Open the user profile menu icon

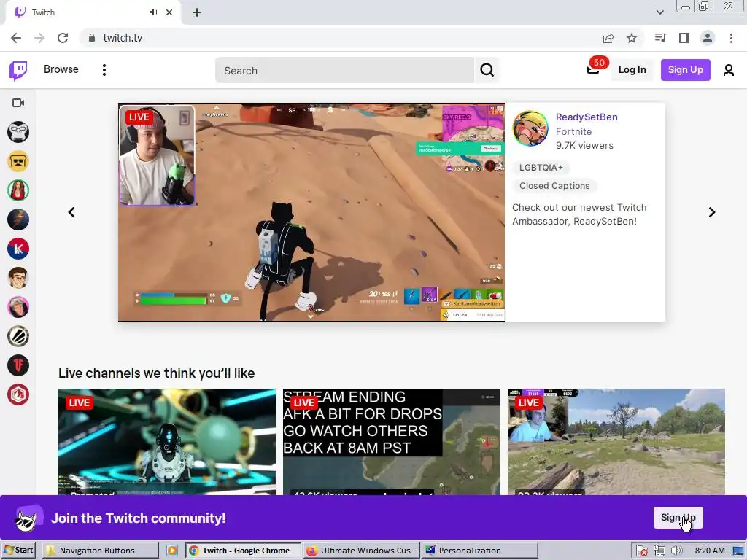point(728,71)
